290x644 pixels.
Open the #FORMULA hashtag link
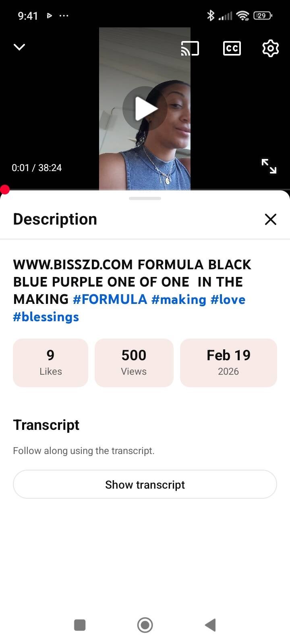point(110,299)
